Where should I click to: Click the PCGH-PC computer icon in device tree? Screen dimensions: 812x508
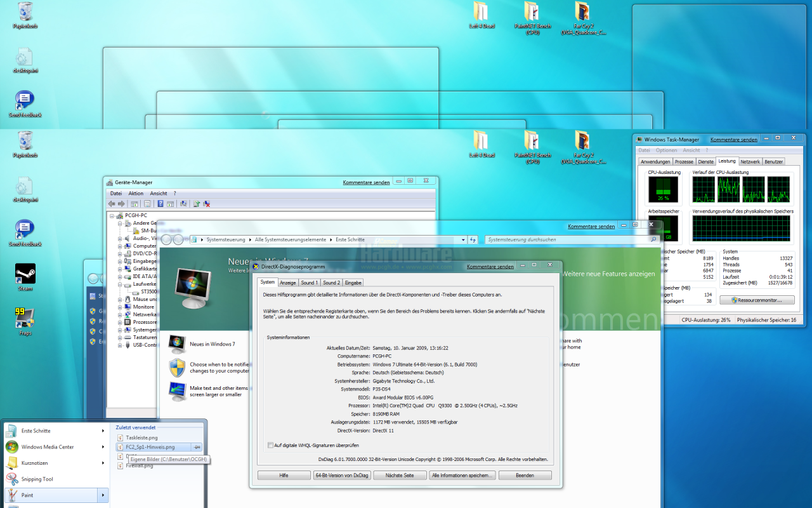pyautogui.click(x=120, y=215)
